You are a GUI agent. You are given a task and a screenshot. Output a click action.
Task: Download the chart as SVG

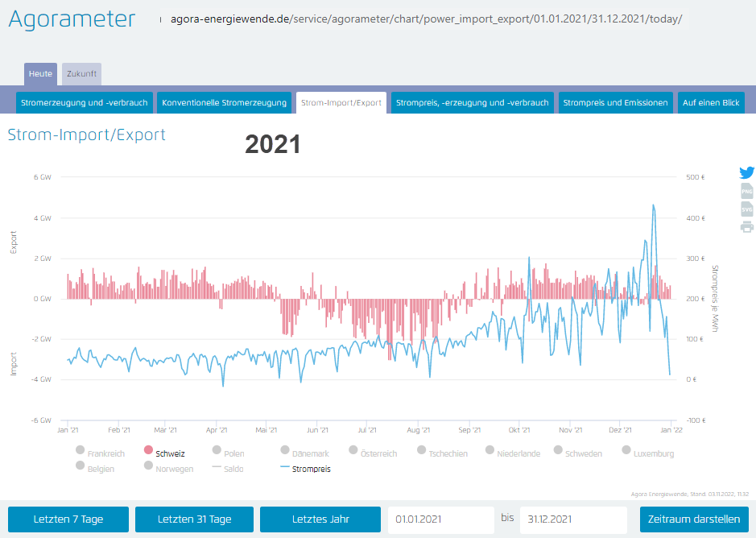click(x=746, y=209)
